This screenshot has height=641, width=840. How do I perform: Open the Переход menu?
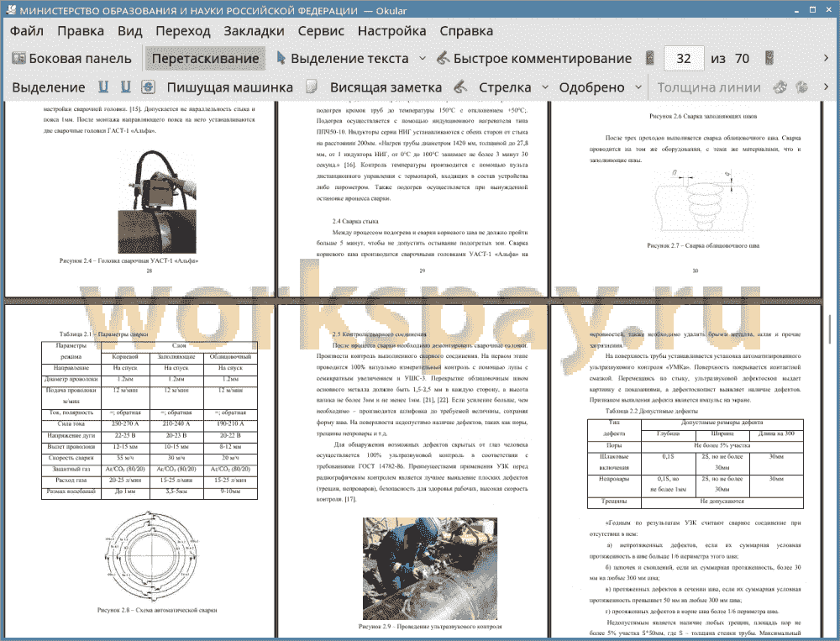click(x=182, y=31)
